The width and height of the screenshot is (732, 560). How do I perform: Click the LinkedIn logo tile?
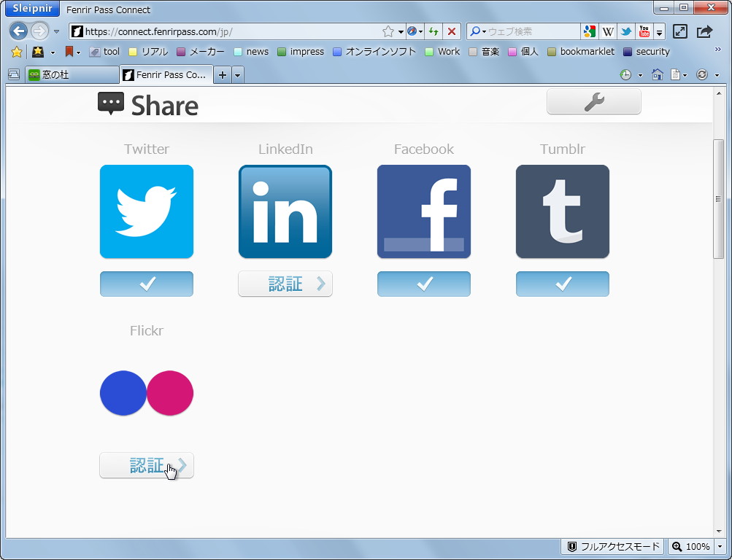(285, 211)
